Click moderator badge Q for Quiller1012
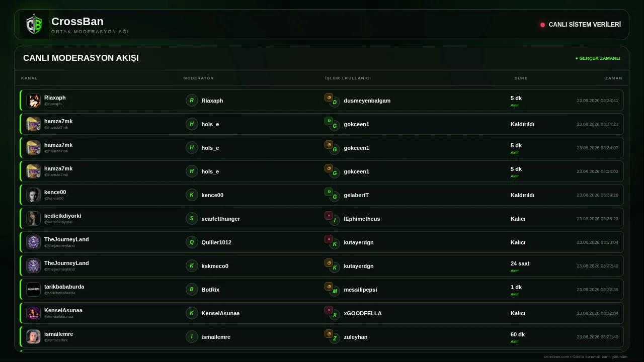This screenshot has width=644, height=362. 192,242
